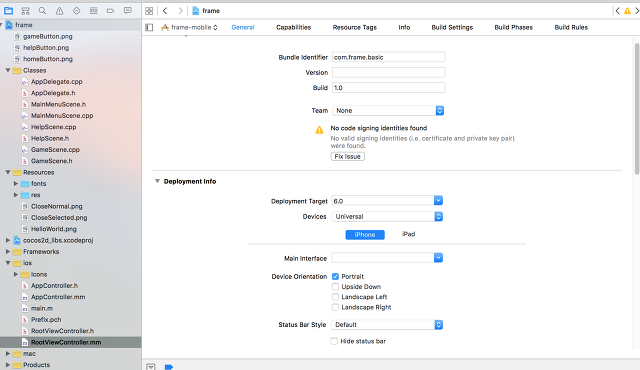Switch to the Build Phases tab
The image size is (640, 370).
pos(513,27)
